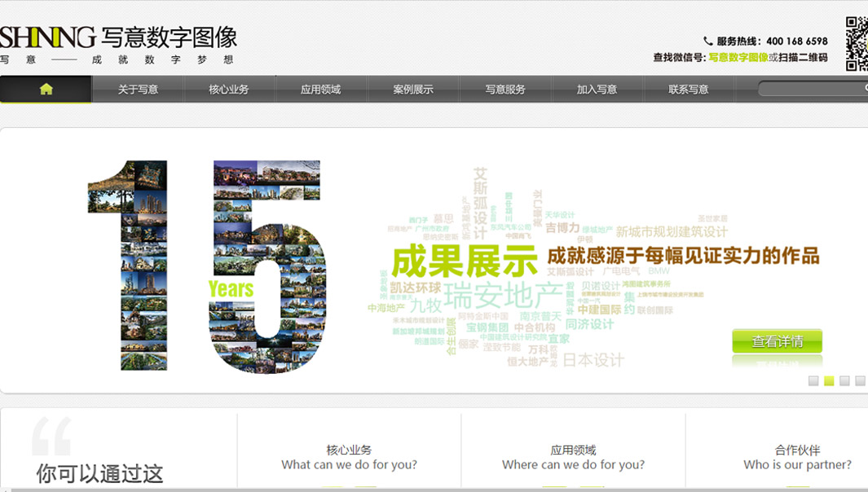This screenshot has width=868, height=492.
Task: Click 日本设计 in the word cloud
Action: pos(593,360)
